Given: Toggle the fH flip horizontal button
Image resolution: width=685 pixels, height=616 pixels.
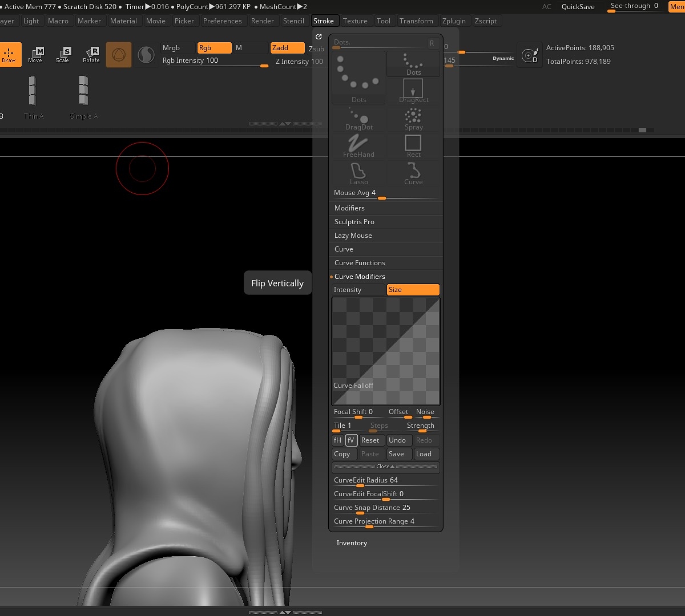Looking at the screenshot, I should click(337, 440).
